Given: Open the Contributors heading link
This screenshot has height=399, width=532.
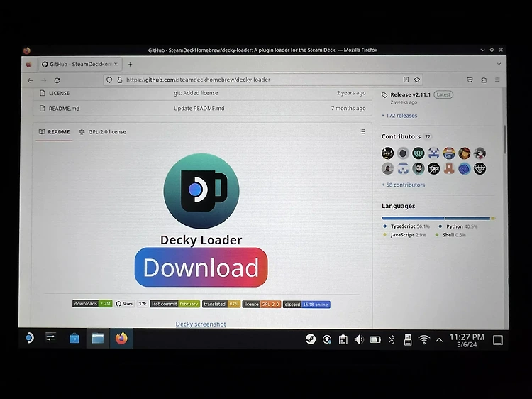Looking at the screenshot, I should tap(401, 136).
